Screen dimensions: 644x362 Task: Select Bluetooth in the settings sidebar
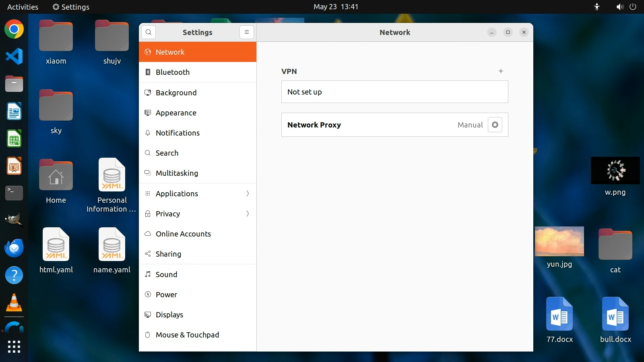coord(198,72)
